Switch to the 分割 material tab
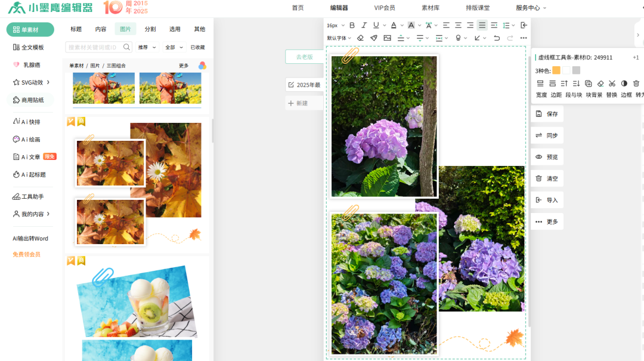This screenshot has height=361, width=644. pyautogui.click(x=150, y=29)
